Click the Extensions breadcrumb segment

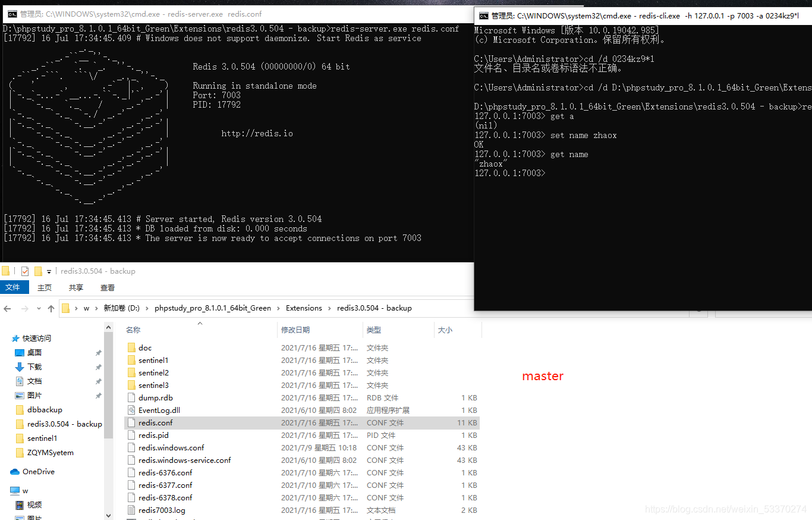(x=304, y=308)
